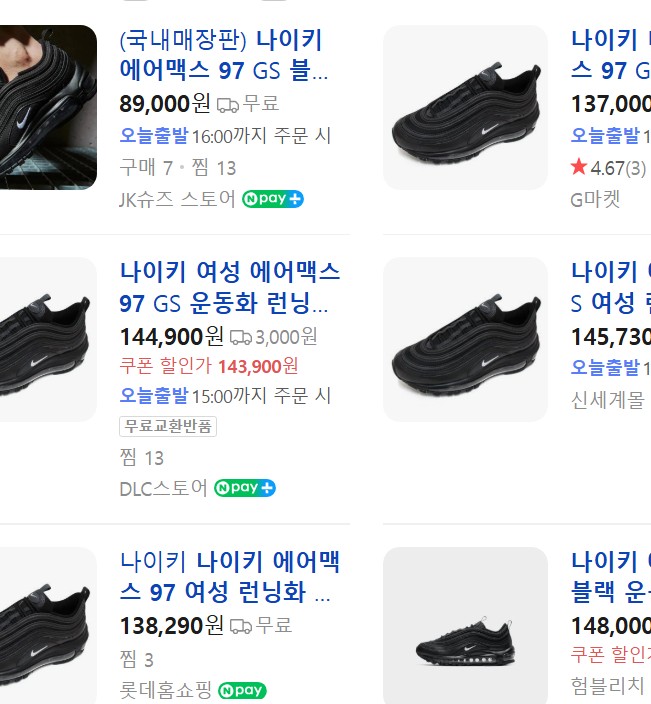Open 나이키 에어맥스 97 여성 런닝화 listing title
The height and width of the screenshot is (704, 651).
tap(229, 577)
